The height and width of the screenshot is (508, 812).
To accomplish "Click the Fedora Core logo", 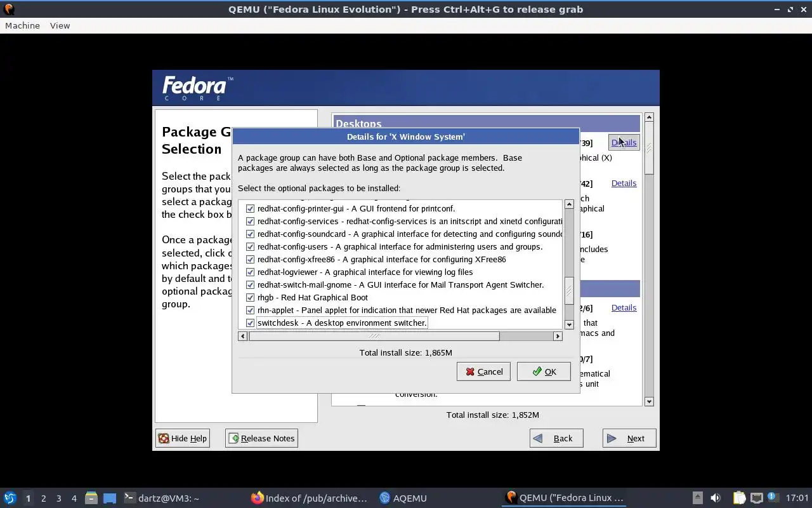I will (198, 88).
